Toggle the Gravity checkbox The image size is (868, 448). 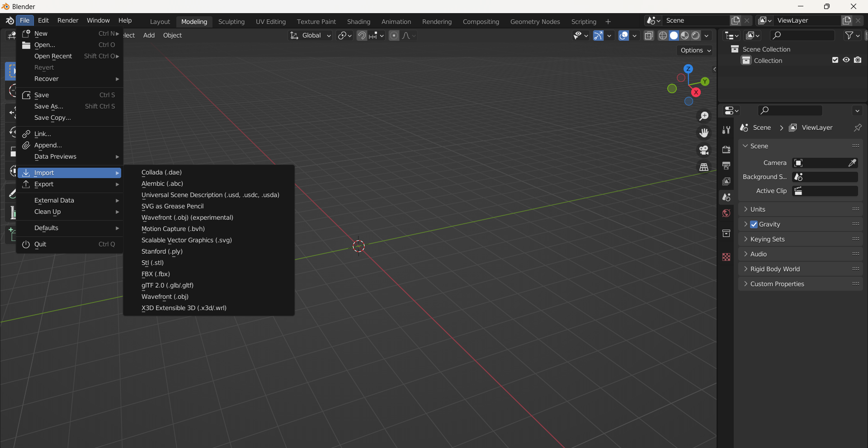point(754,224)
